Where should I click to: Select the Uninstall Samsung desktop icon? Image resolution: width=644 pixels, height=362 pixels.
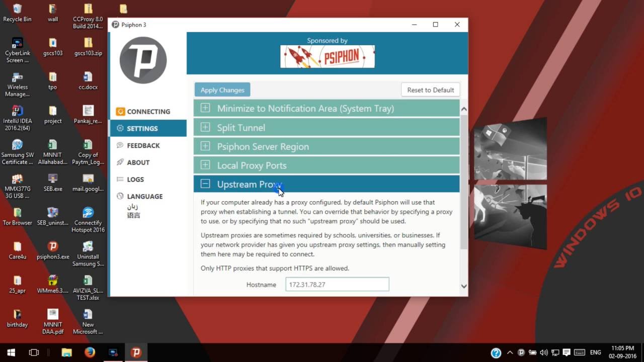88,253
